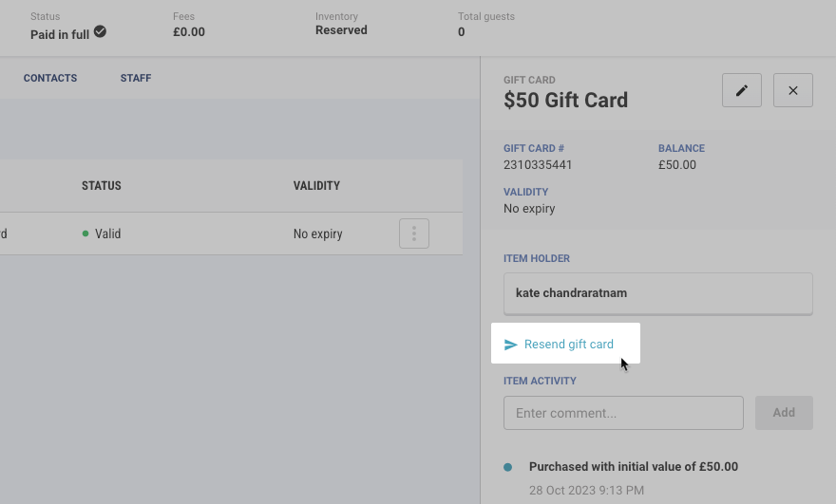Click the blue activity timeline dot
Viewport: 836px width, 504px height.
click(508, 467)
